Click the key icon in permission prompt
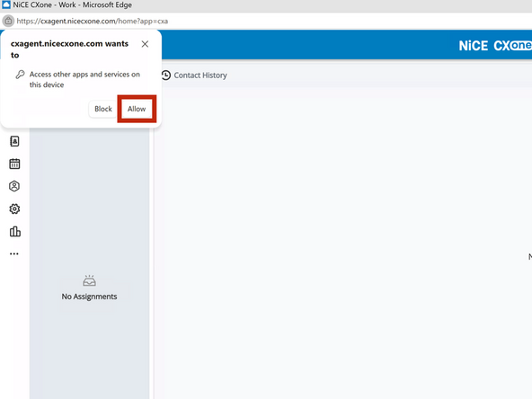The image size is (532, 399). pyautogui.click(x=20, y=75)
